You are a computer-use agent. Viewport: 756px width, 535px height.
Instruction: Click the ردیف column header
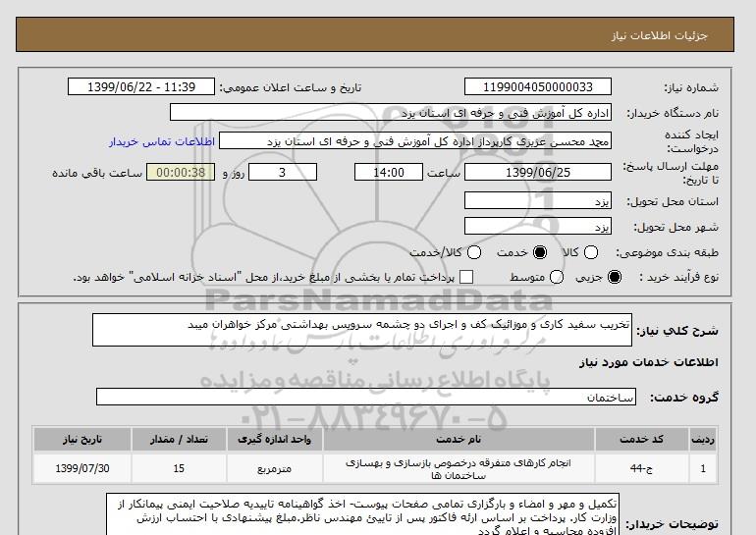pyautogui.click(x=703, y=439)
